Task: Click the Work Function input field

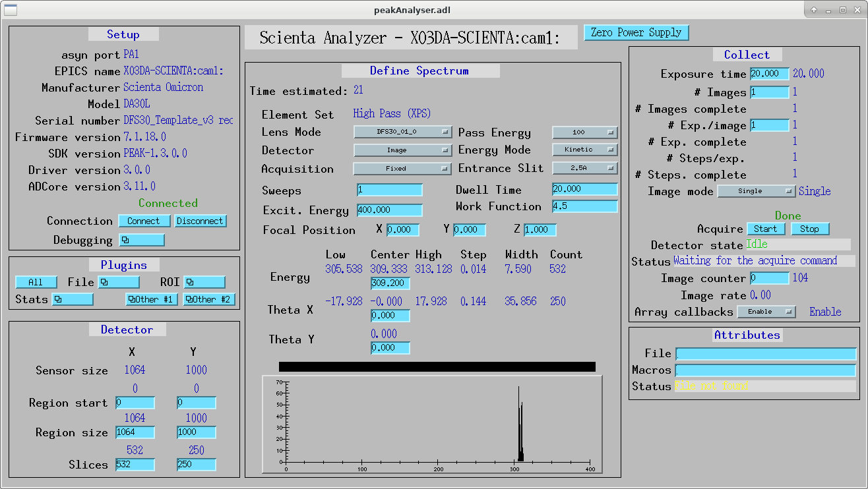Action: click(x=585, y=206)
